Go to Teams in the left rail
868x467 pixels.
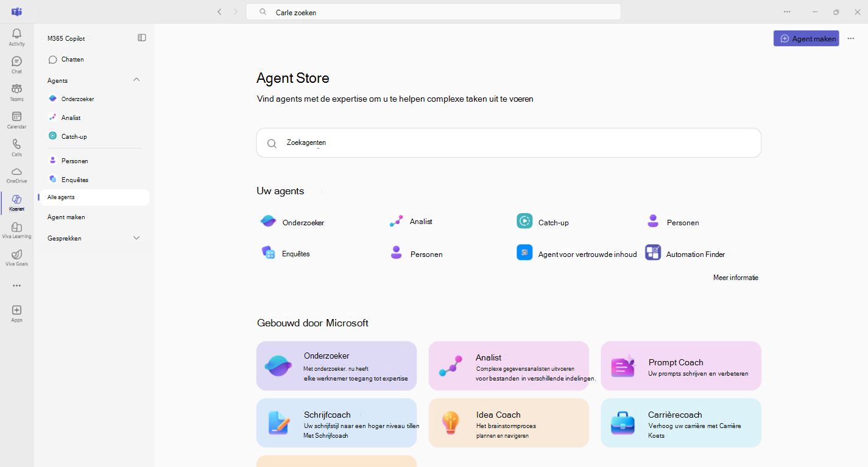pyautogui.click(x=16, y=93)
